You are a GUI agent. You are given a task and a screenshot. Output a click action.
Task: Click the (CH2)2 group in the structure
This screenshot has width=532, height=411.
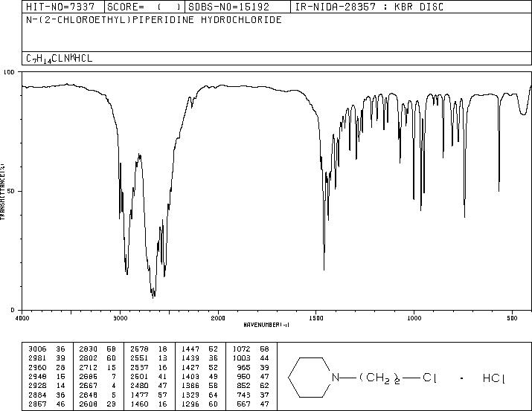pyautogui.click(x=379, y=378)
